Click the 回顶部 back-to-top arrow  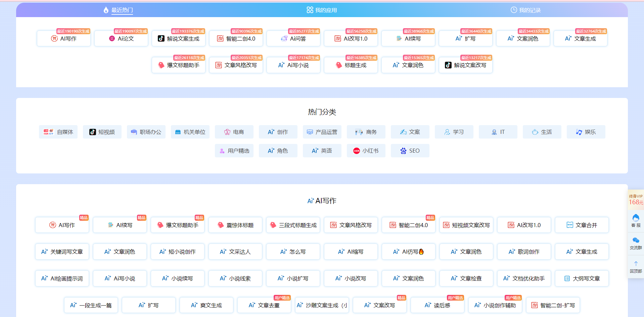click(636, 264)
